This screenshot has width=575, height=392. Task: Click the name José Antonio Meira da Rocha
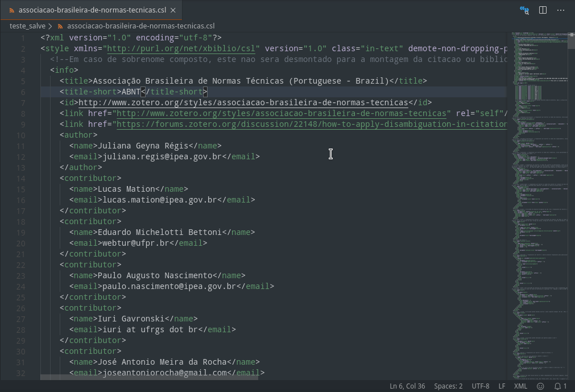click(x=162, y=362)
